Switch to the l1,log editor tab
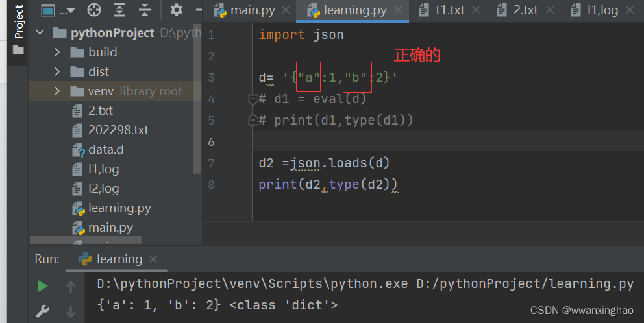Screen dimensions: 644x323 601,10
